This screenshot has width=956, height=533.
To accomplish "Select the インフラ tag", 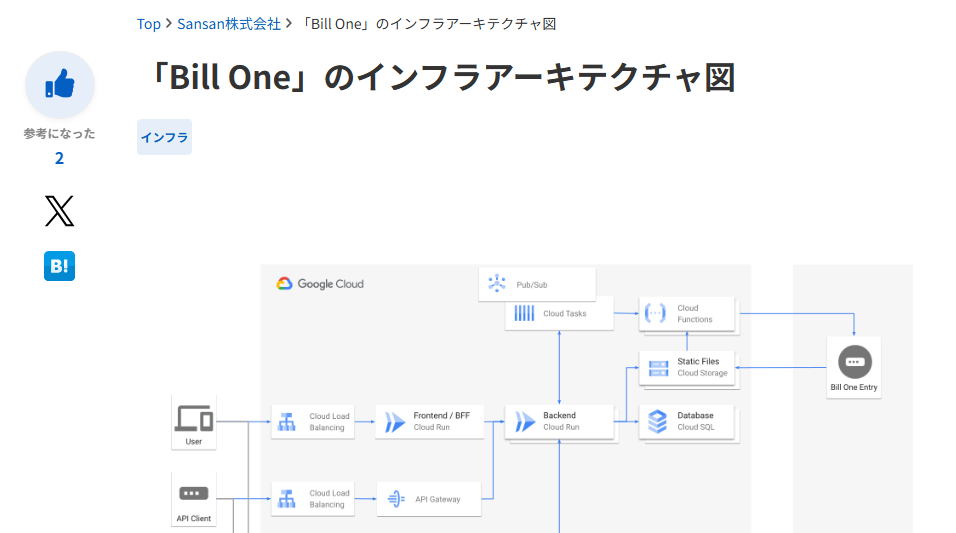I will [x=164, y=137].
